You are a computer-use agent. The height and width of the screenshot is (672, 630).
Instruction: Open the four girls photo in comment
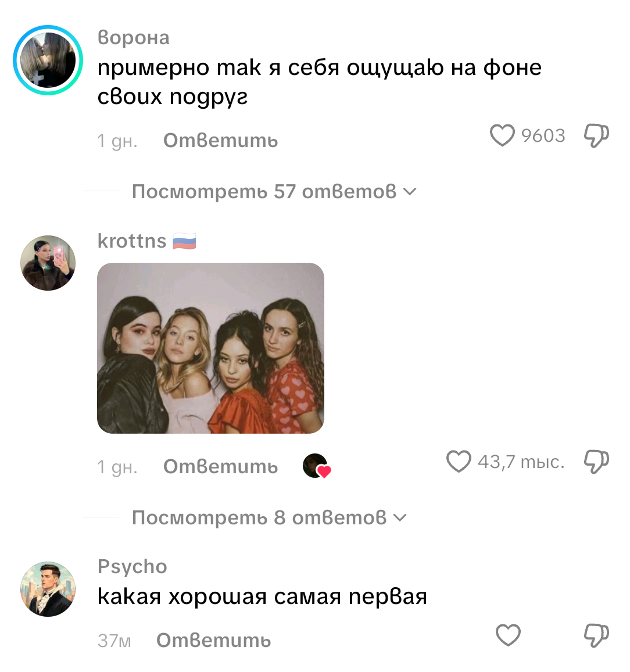[x=210, y=348]
